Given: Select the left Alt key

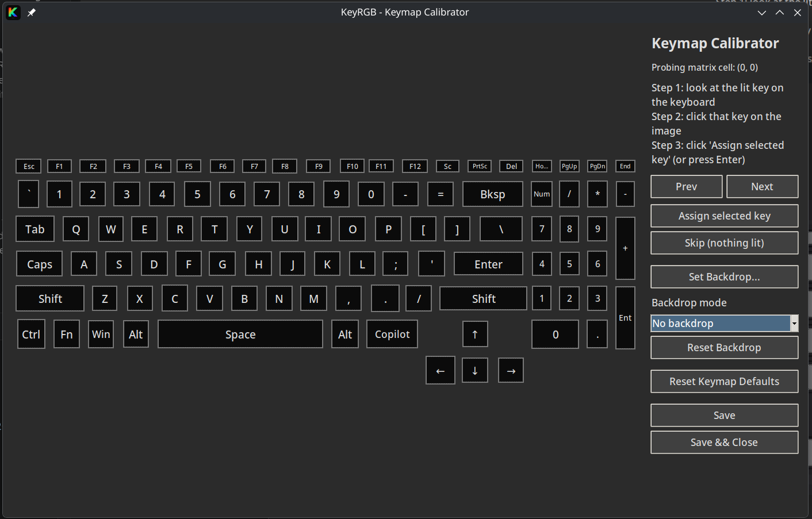Looking at the screenshot, I should coord(136,335).
